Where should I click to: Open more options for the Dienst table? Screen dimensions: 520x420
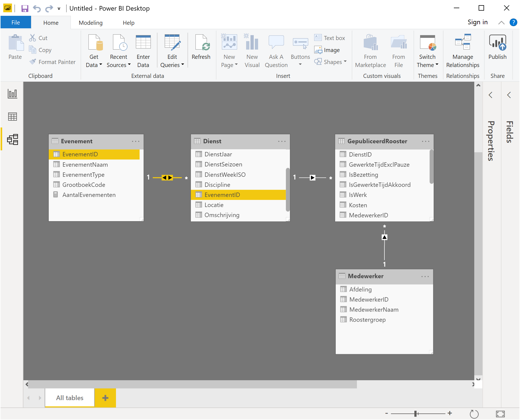(282, 141)
